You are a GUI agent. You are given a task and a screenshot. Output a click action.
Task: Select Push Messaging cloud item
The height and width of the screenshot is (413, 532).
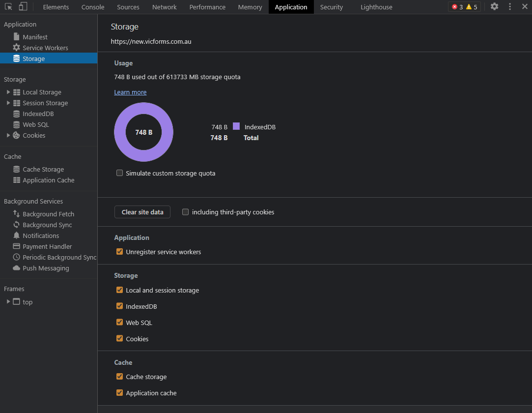coord(46,268)
